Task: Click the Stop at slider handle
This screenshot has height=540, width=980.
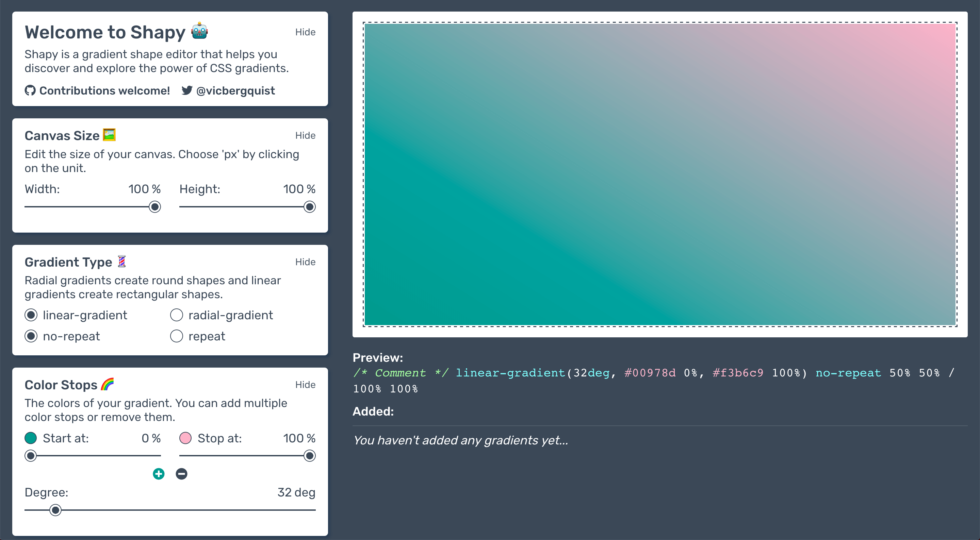Action: pos(310,456)
